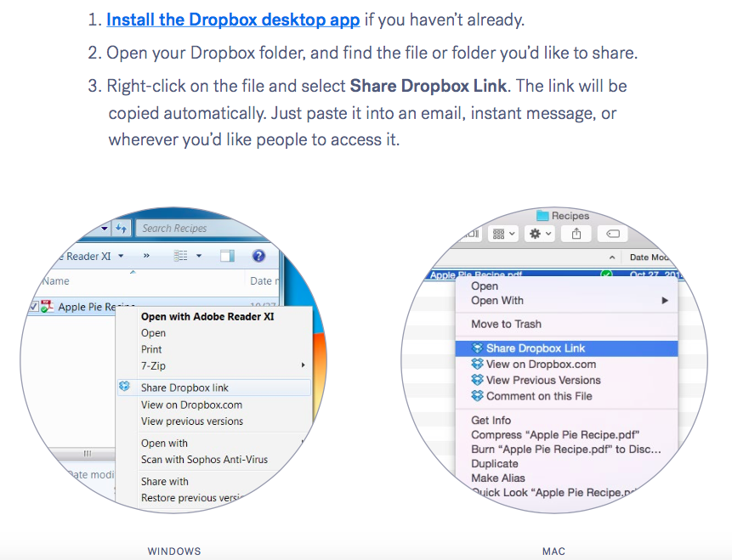
Task: Click the gear action icon in Finder toolbar
Action: pos(535,234)
